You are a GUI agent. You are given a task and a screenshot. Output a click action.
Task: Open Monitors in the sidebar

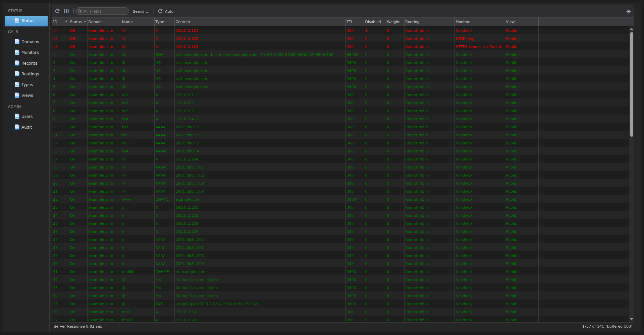[x=26, y=53]
